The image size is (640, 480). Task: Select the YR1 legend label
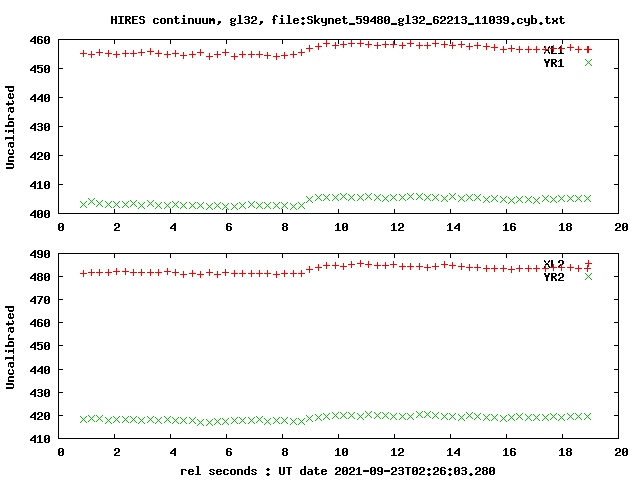click(x=553, y=63)
